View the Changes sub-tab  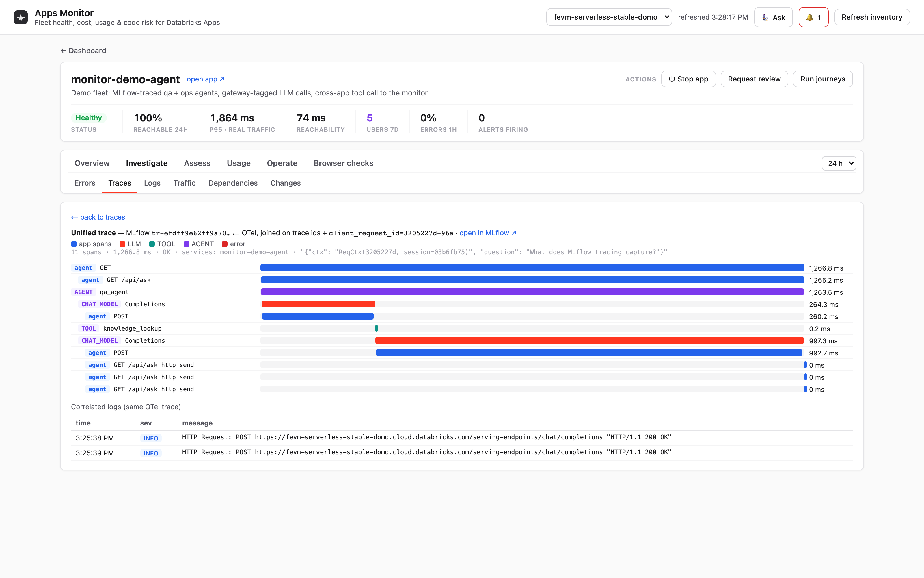click(x=285, y=183)
